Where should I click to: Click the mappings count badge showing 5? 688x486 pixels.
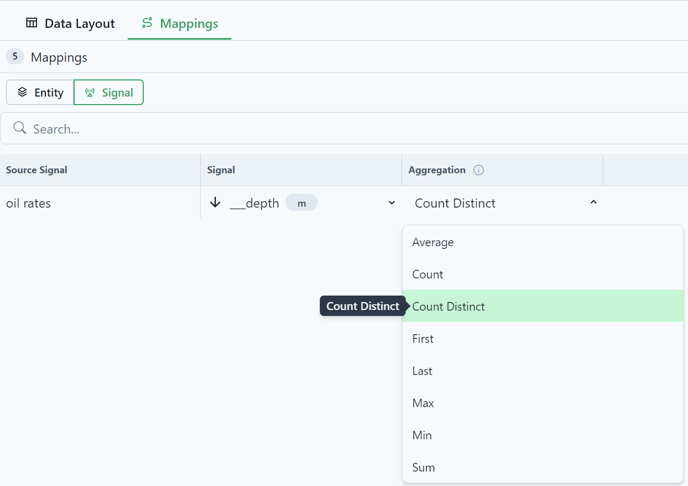pyautogui.click(x=15, y=57)
